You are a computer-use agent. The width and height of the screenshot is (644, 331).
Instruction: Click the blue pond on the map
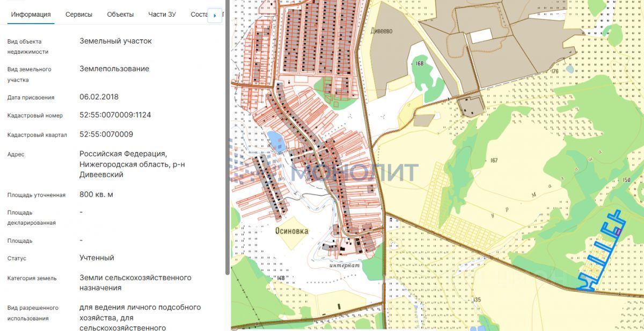(276, 141)
